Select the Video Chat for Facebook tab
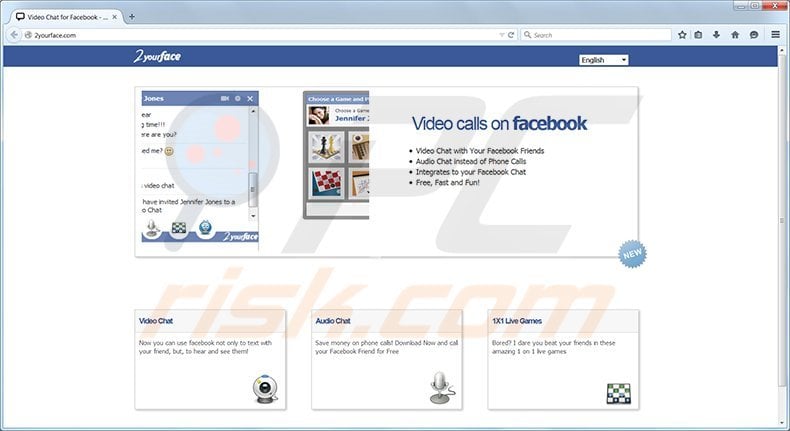 [65, 17]
